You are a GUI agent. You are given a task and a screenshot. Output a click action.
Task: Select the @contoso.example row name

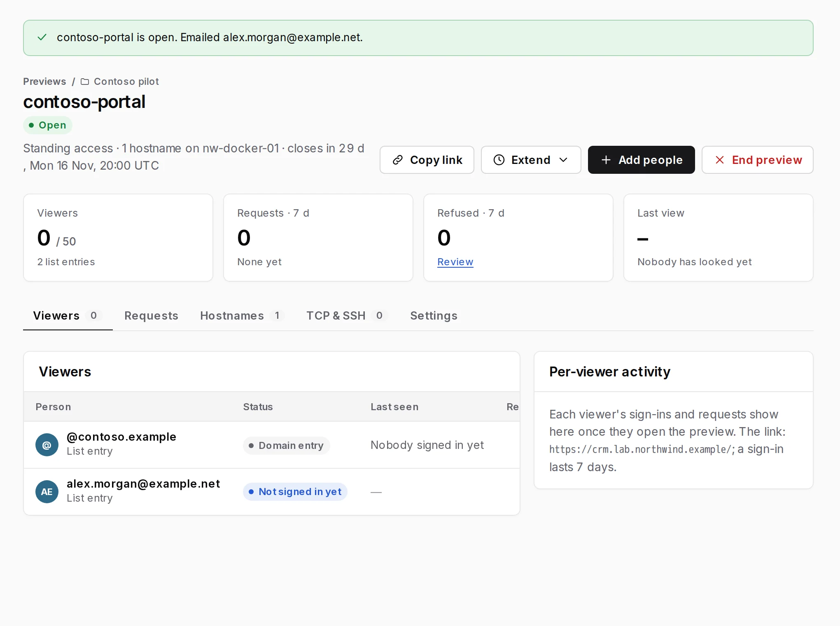tap(121, 437)
